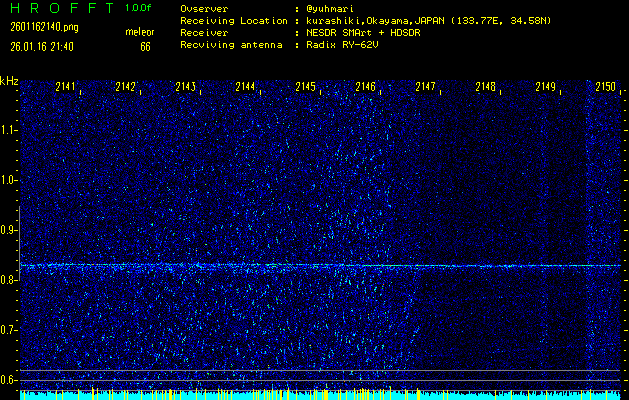Screen dimensions: 629x400
Task: Click the cyan signal level bar at bottom
Action: 320,396
